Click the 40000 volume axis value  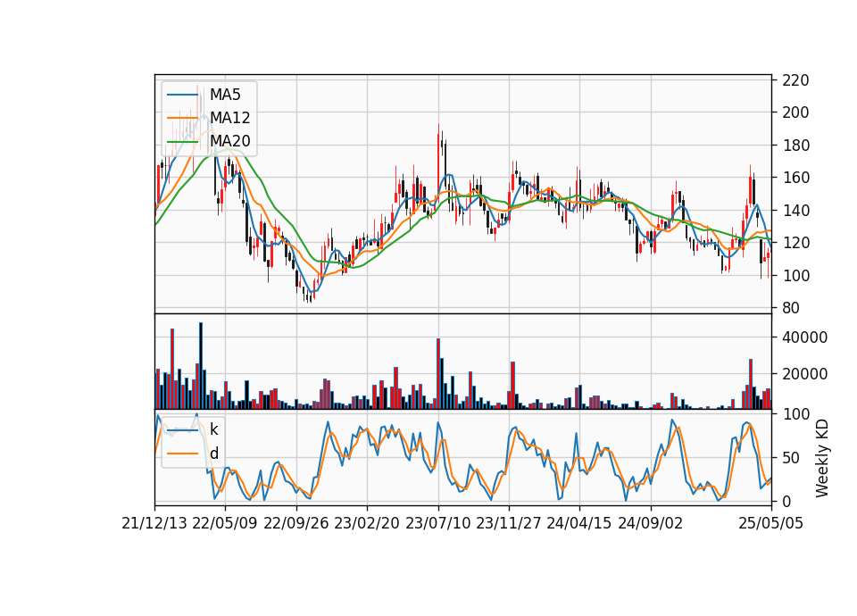click(x=804, y=337)
